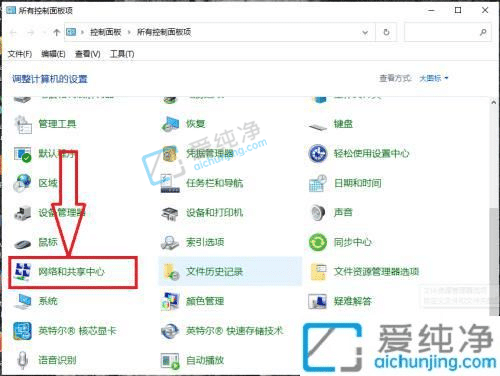Open the 文件(F) menu
This screenshot has height=376, width=500.
tap(20, 54)
